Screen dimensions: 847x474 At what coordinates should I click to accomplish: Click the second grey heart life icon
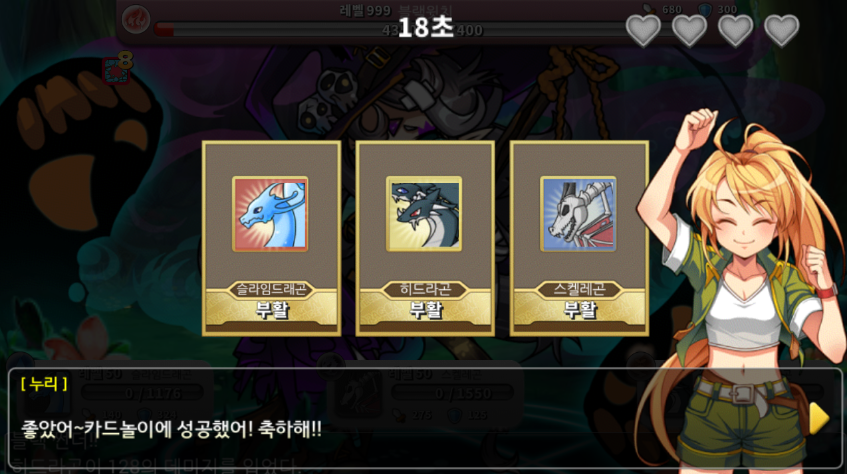click(x=689, y=30)
